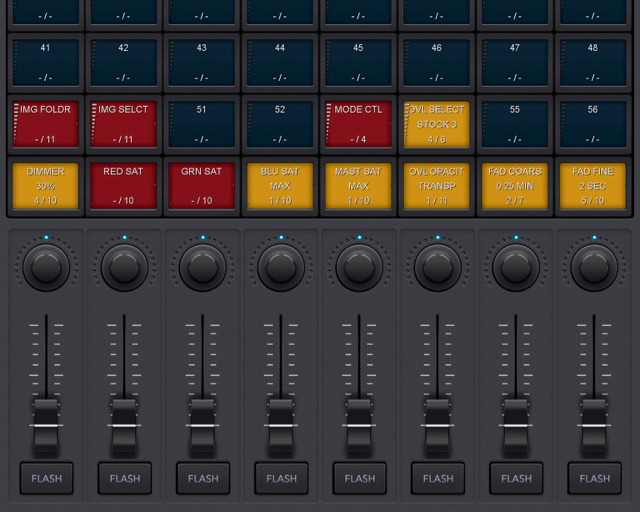Click empty cell 44
The image size is (640, 512).
280,62
